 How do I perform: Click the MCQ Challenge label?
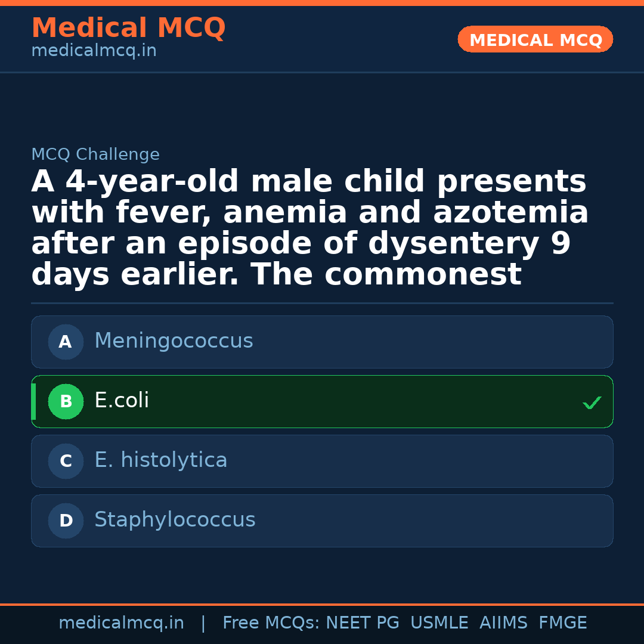pos(95,154)
